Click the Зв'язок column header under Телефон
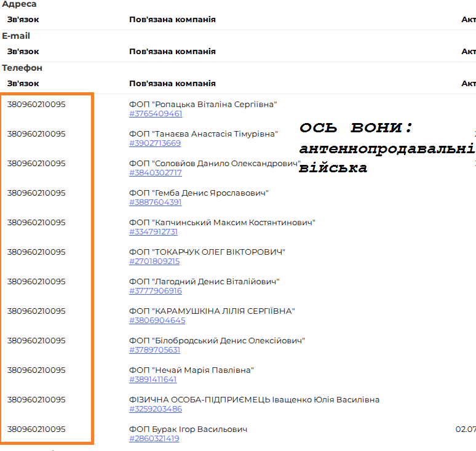Viewport: 476px width, 451px height. 23,83
